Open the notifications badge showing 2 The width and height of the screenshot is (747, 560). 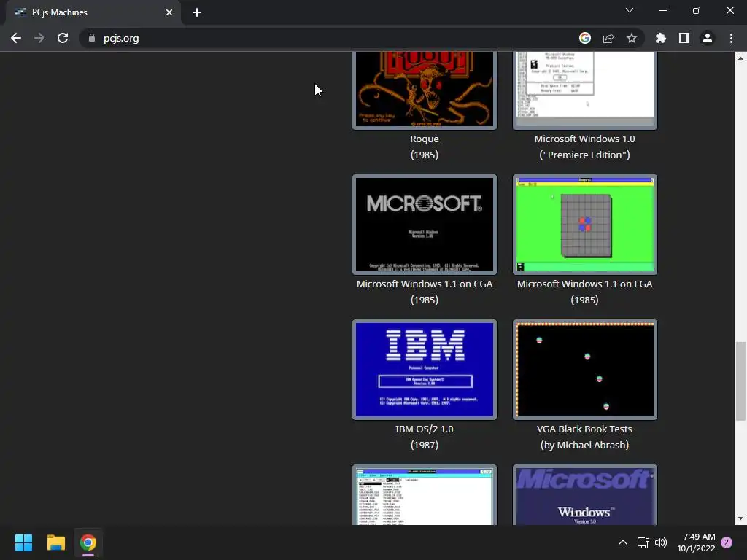point(727,542)
